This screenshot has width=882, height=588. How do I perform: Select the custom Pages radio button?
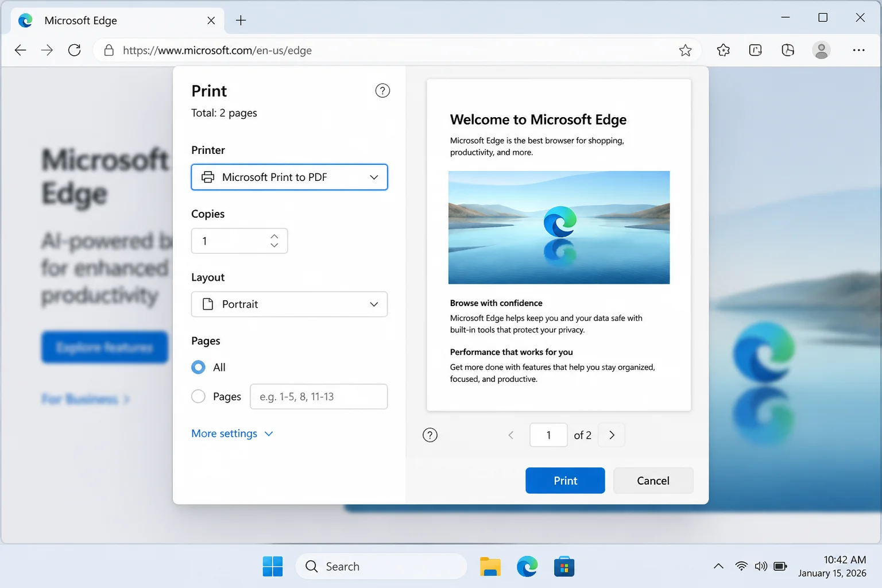coord(198,396)
